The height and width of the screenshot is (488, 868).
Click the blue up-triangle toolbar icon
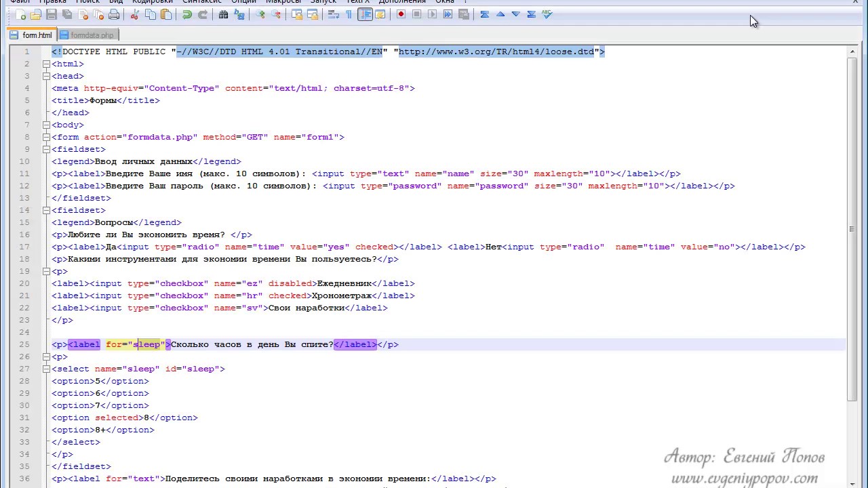(500, 14)
